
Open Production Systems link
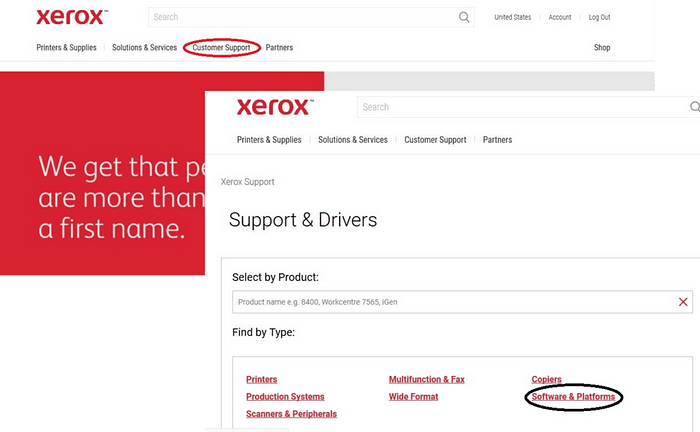click(x=285, y=397)
